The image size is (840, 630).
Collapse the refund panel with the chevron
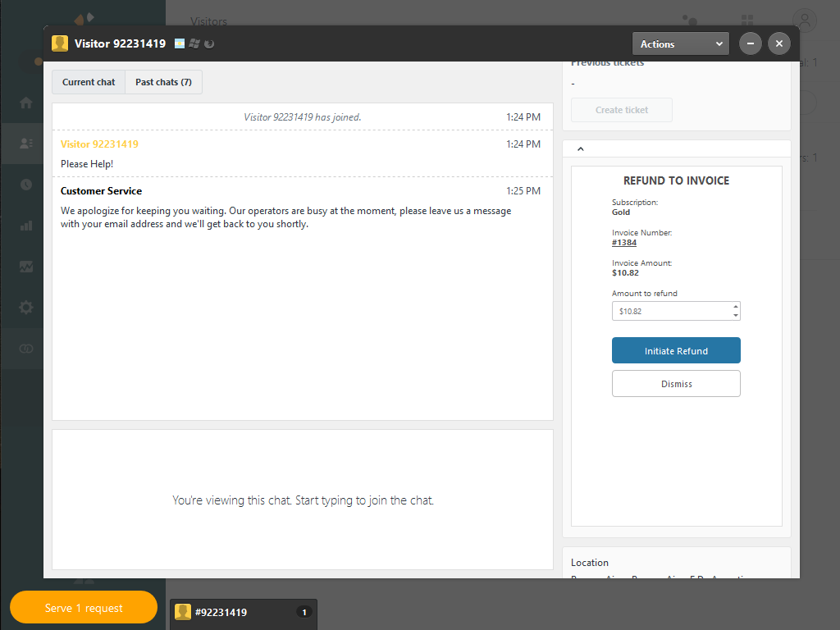pos(581,149)
